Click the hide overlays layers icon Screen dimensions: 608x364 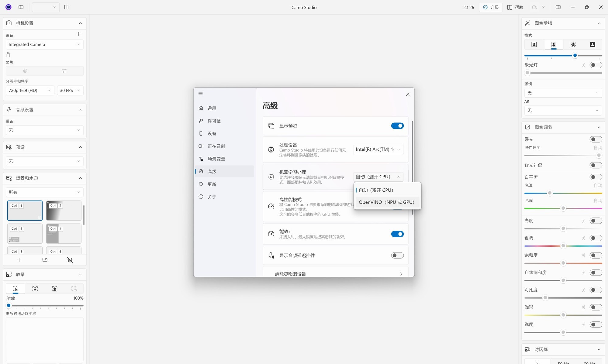coord(70,260)
